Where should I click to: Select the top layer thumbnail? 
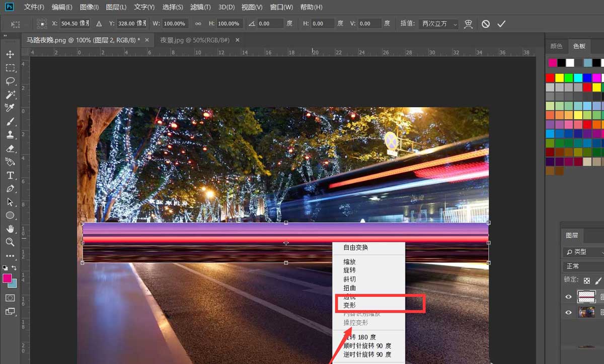(x=586, y=297)
